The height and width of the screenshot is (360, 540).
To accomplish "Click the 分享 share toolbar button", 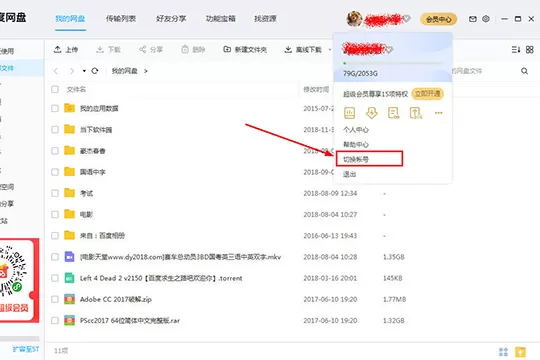I will pos(151,50).
